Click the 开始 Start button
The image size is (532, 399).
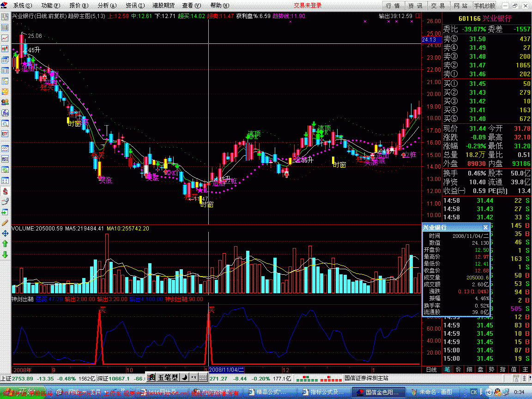[22, 392]
